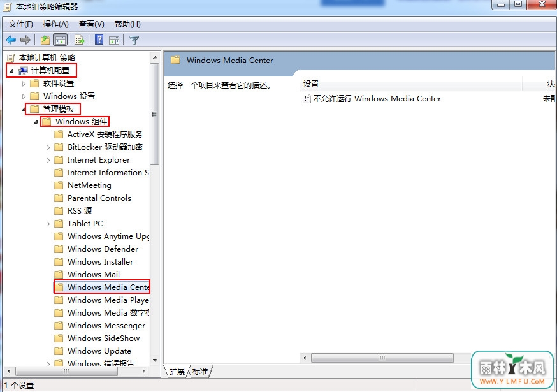Click the folder icon beside Windows Mail
The width and height of the screenshot is (557, 392).
(59, 275)
